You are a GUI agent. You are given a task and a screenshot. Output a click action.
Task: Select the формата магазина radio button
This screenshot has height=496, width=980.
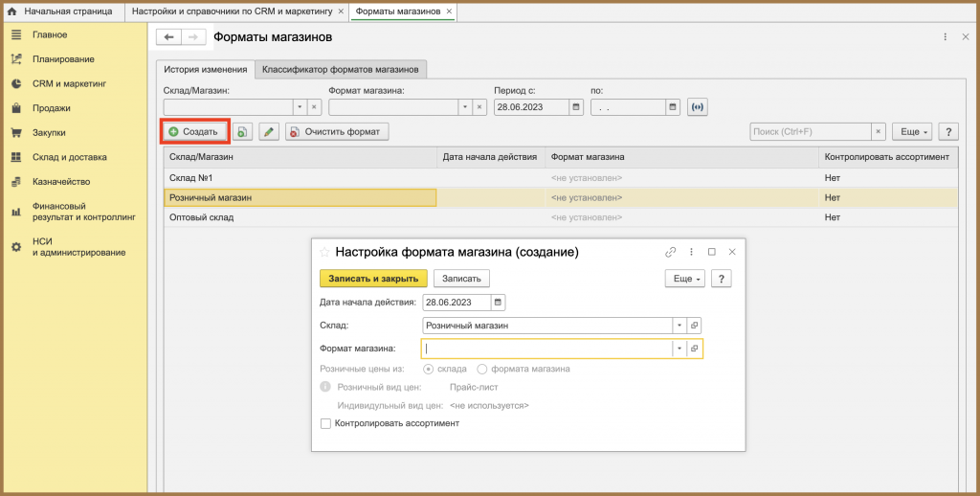(x=482, y=369)
